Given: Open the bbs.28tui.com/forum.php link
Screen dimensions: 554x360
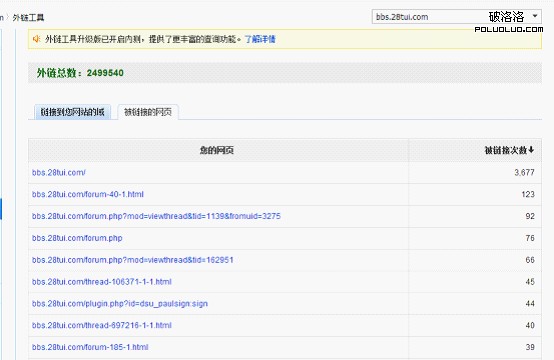Looking at the screenshot, I should [77, 238].
